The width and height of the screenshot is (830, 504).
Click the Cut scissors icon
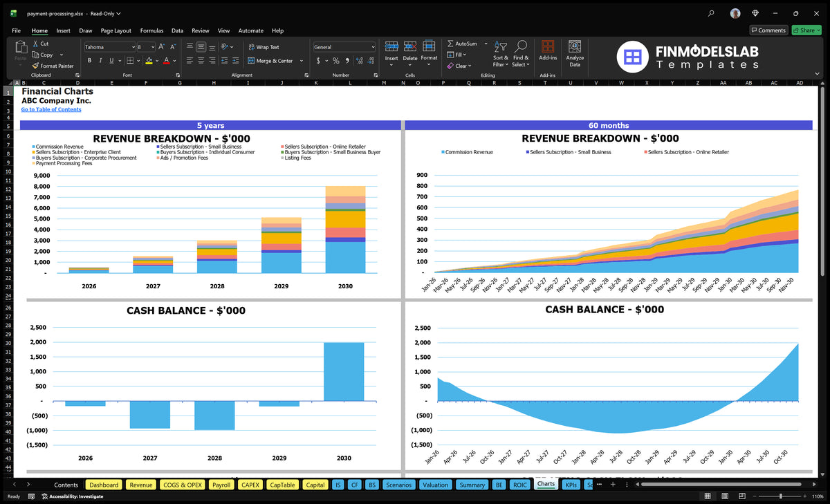click(x=35, y=44)
